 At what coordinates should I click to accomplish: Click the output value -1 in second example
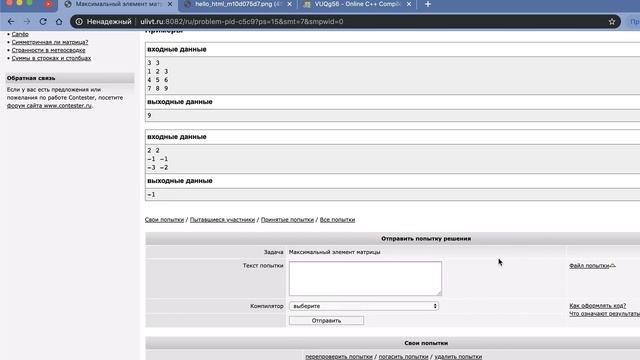click(x=151, y=195)
